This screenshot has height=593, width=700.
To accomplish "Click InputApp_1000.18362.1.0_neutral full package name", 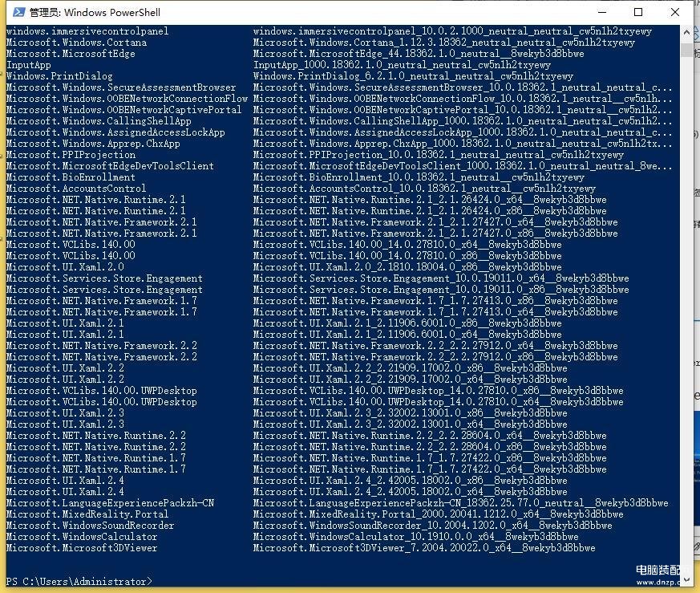I will 402,65.
